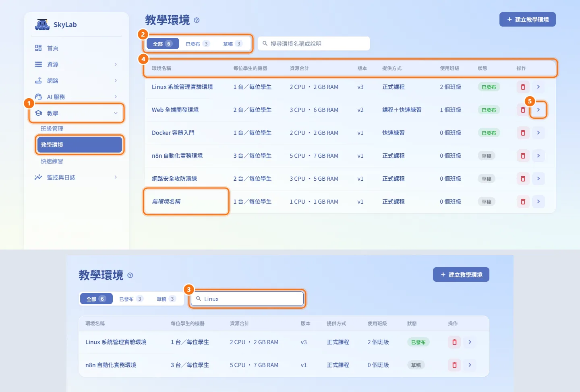Open details arrow for Linux row, lower table
The height and width of the screenshot is (392, 580).
click(x=470, y=342)
